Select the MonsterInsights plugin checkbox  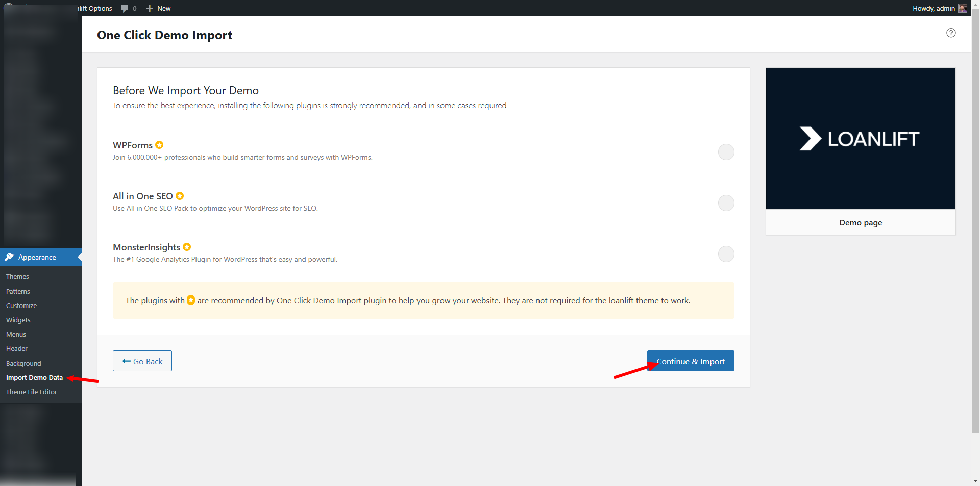pos(726,254)
